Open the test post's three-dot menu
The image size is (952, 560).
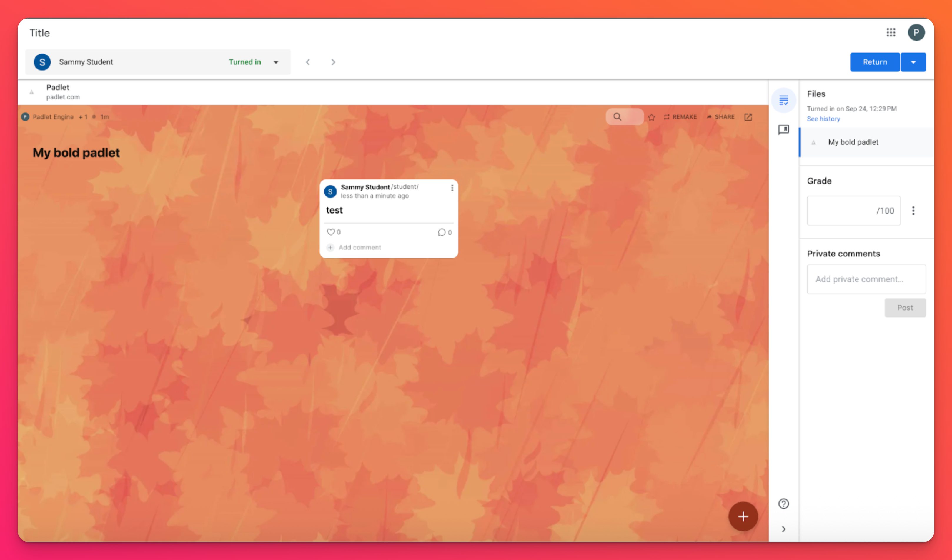coord(452,188)
